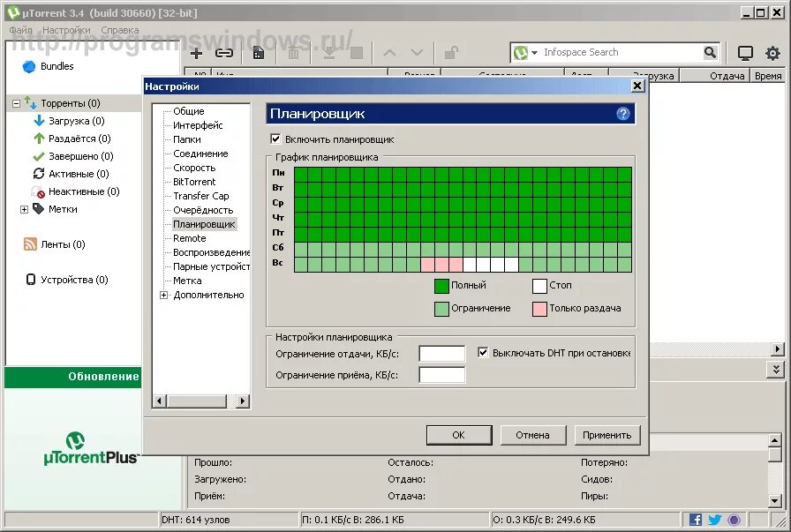Viewport: 791px width, 532px height.
Task: Collapse the Торренты (0) tree node
Action: point(16,103)
